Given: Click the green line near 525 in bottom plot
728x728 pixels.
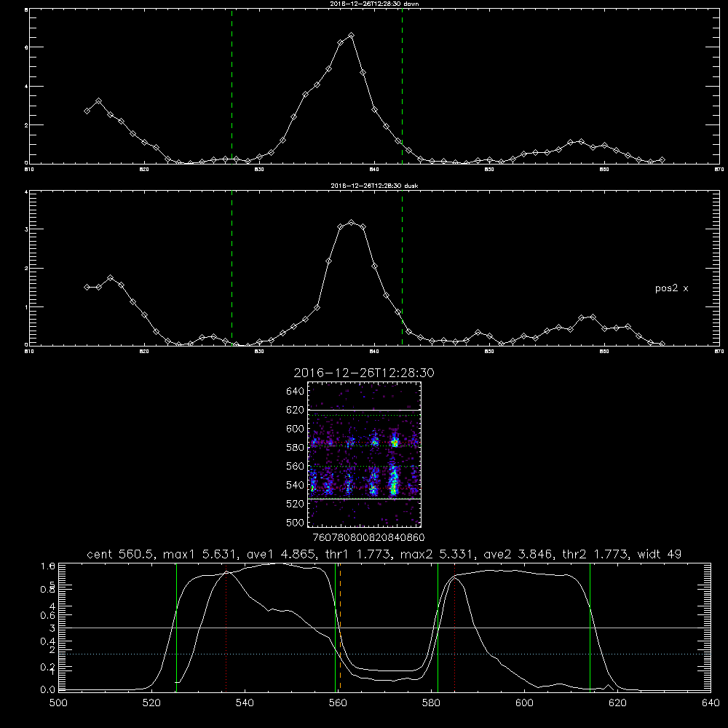Looking at the screenshot, I should (x=176, y=627).
